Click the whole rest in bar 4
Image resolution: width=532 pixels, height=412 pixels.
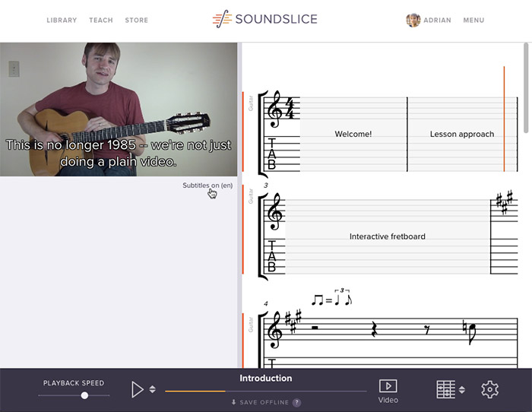coord(315,328)
